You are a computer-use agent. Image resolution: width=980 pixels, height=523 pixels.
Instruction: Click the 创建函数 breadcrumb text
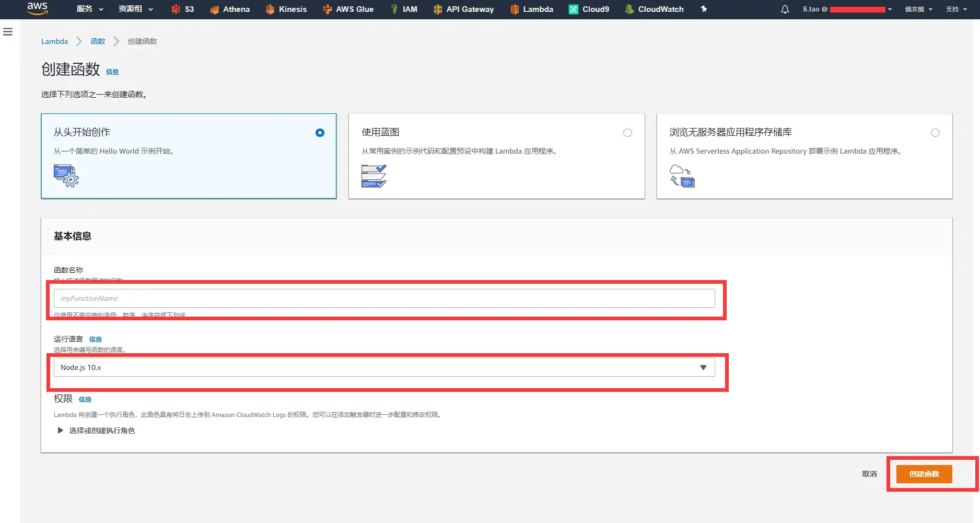click(143, 41)
